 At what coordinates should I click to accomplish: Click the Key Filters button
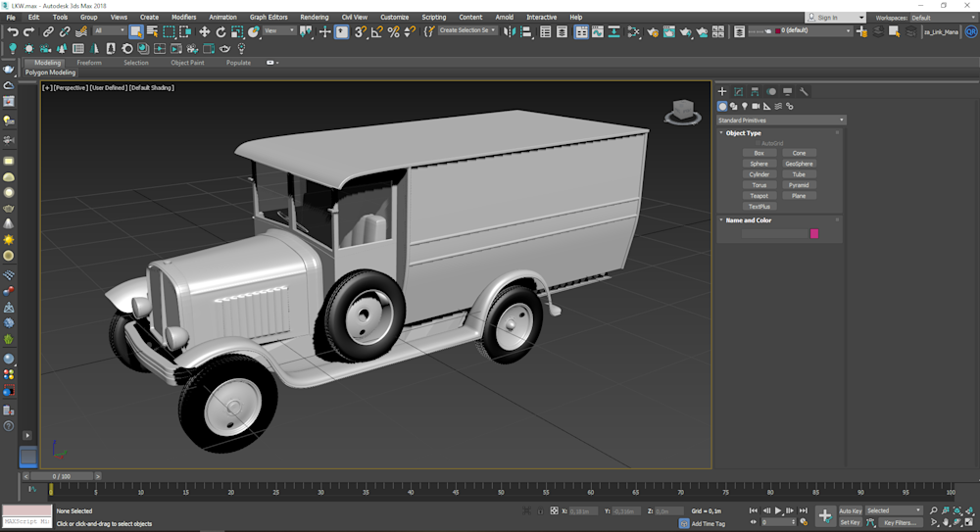click(899, 522)
